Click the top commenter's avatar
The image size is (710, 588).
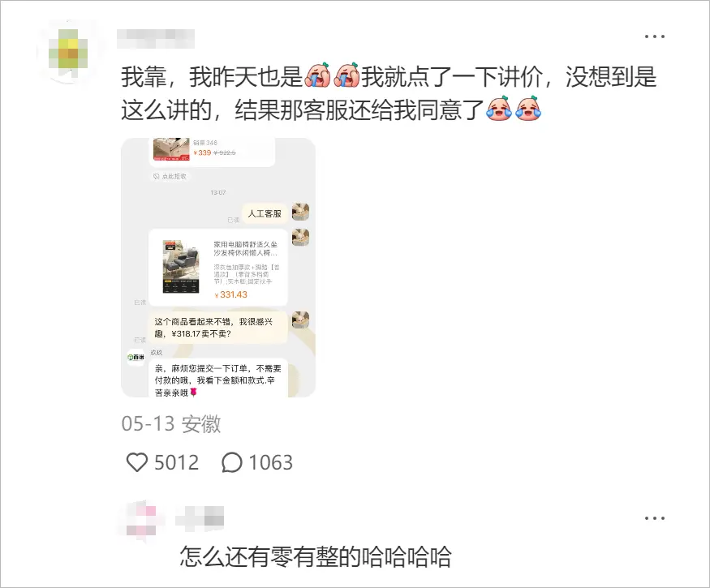(68, 51)
